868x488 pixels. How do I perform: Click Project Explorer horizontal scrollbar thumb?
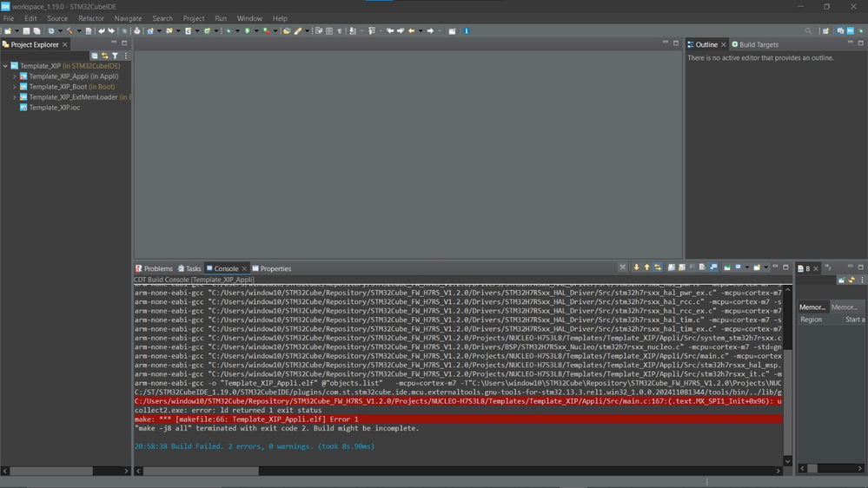point(51,471)
